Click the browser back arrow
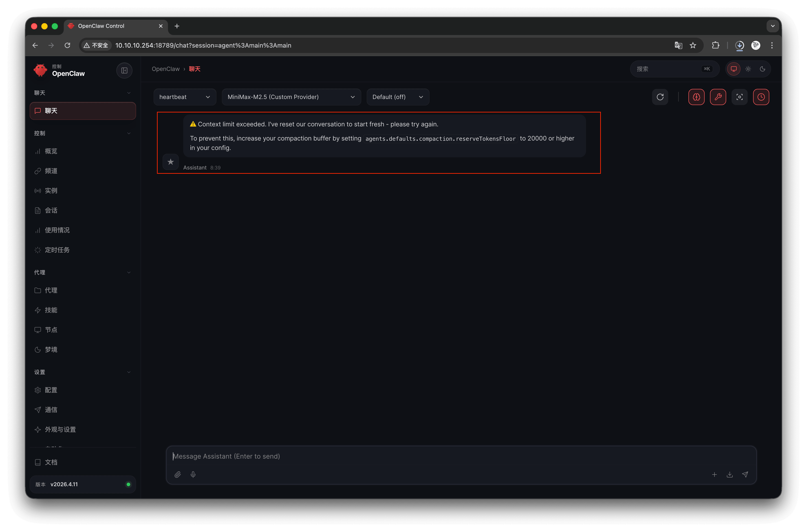807x532 pixels. (35, 46)
